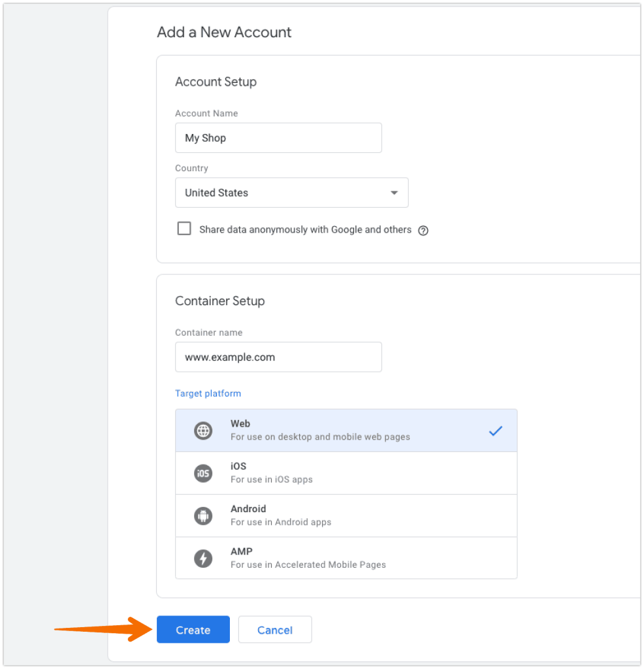
Task: Click the AMP lightning bolt icon
Action: pos(203,558)
